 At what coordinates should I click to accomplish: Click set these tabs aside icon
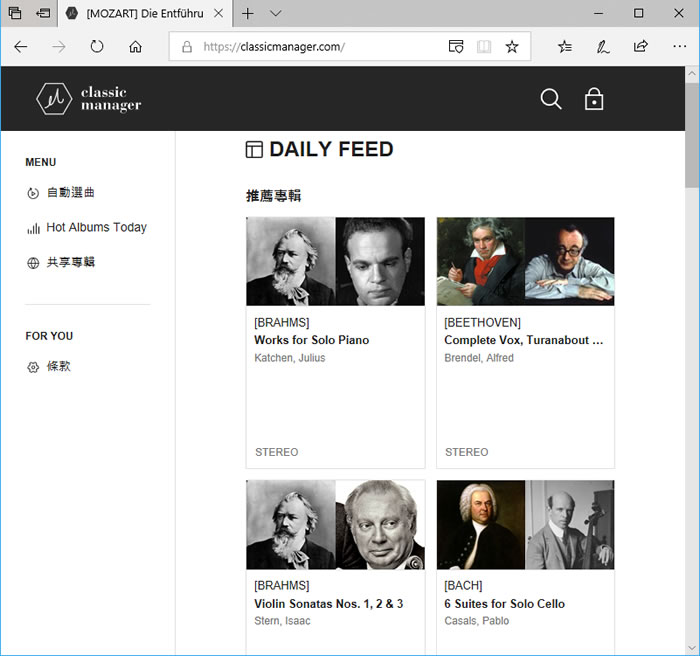(x=43, y=13)
